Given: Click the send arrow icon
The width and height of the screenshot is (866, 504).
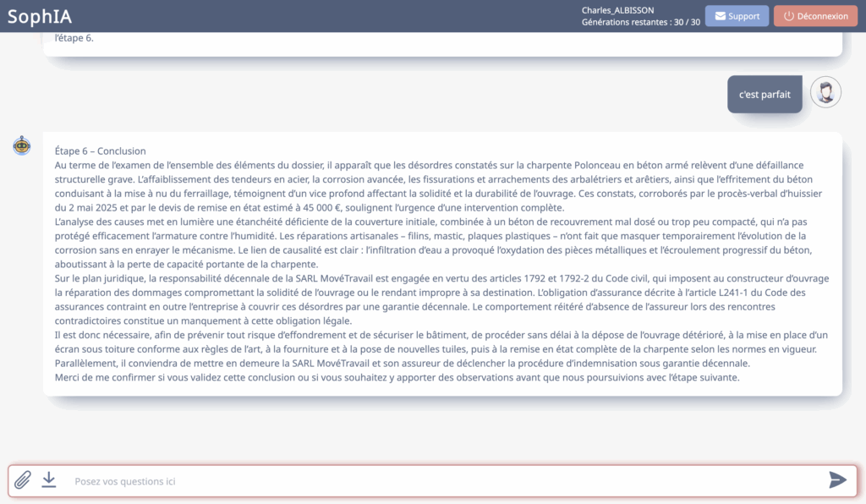Looking at the screenshot, I should tap(837, 479).
